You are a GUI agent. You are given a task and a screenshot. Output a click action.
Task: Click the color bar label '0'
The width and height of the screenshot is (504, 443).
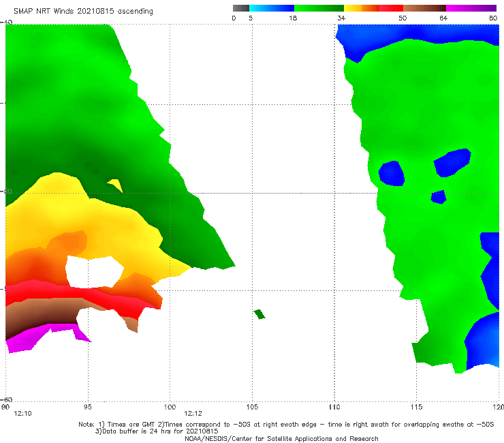[x=234, y=18]
